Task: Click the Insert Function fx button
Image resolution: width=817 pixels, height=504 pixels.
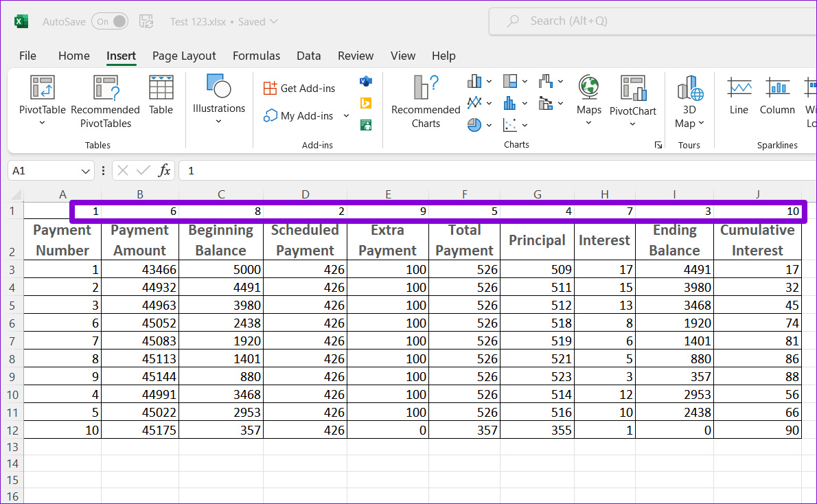Action: [x=164, y=171]
